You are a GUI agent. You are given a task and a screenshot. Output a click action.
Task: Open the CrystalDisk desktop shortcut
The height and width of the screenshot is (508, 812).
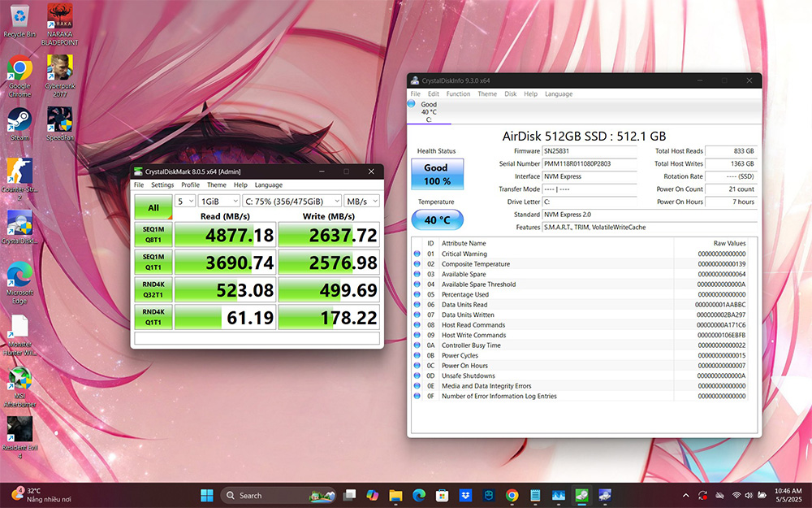19,228
